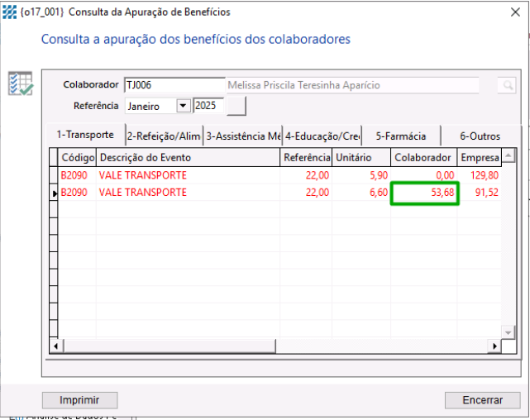The image size is (530, 420).
Task: Click the application icon in title bar
Action: pos(10,12)
